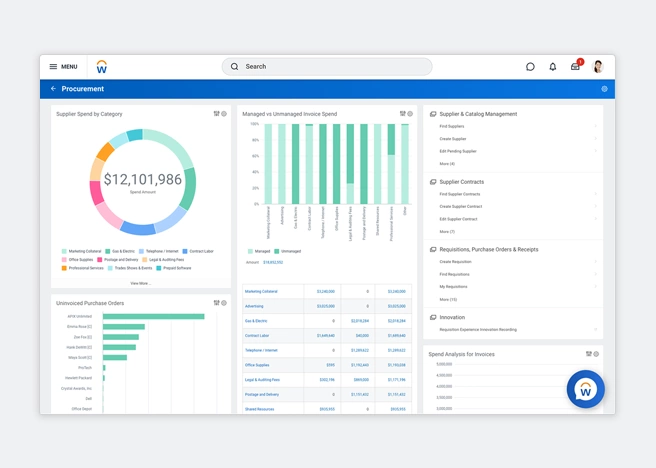Toggle Gas & Electric legend item
The image size is (656, 468).
[120, 251]
